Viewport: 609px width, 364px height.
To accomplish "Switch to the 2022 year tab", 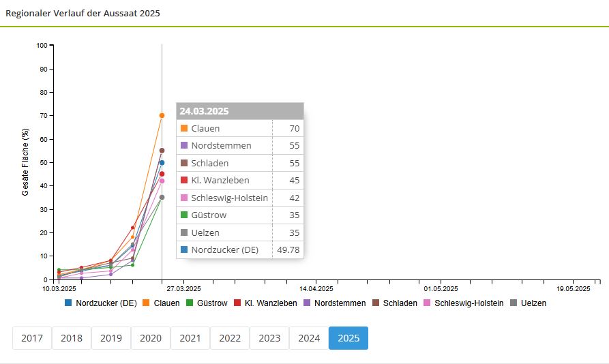I will 230,338.
